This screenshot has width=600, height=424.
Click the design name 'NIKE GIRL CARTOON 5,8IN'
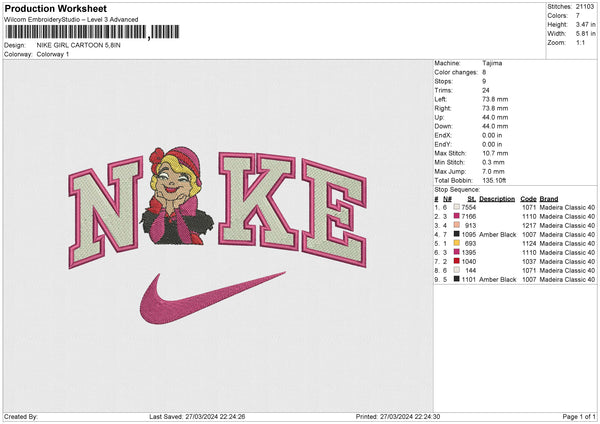click(x=78, y=45)
